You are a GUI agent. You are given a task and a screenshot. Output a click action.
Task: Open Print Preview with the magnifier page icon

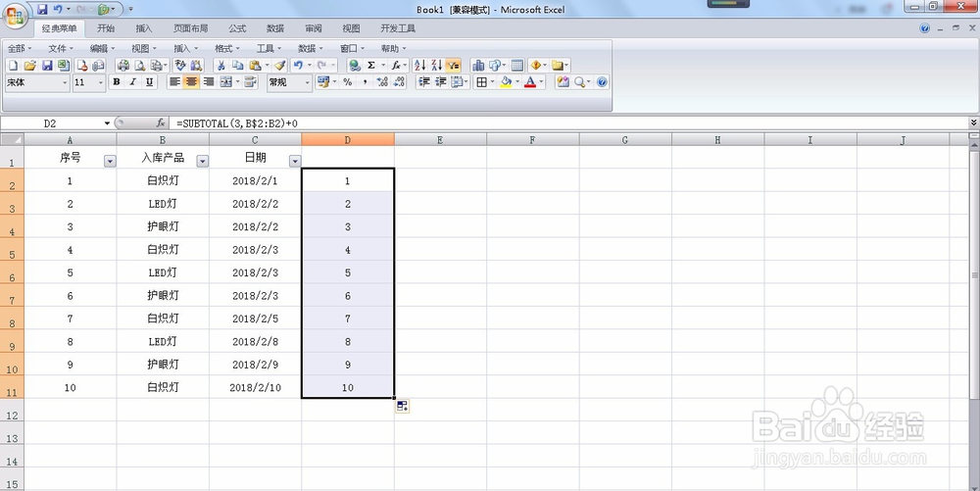(140, 65)
